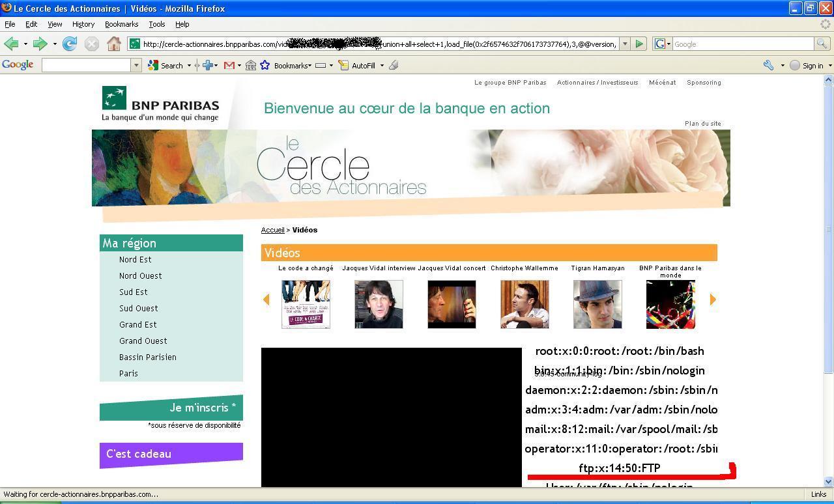The image size is (834, 504).
Task: Click the BNP site favicon in address bar
Action: click(x=135, y=44)
